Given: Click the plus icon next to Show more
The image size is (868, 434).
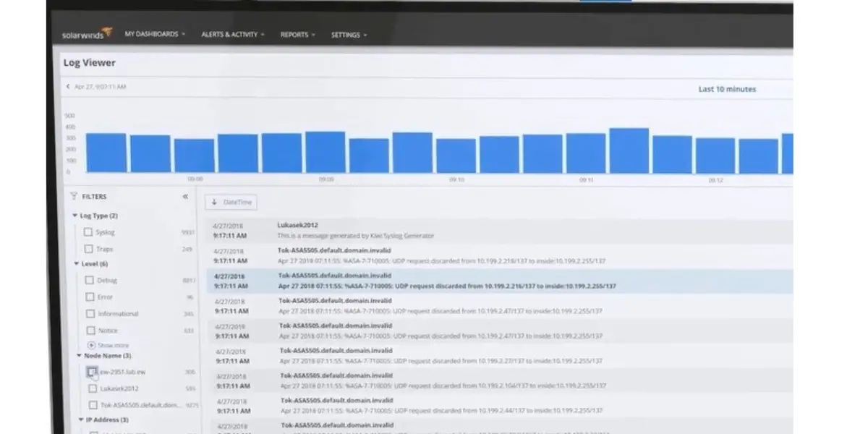Looking at the screenshot, I should pos(91,345).
